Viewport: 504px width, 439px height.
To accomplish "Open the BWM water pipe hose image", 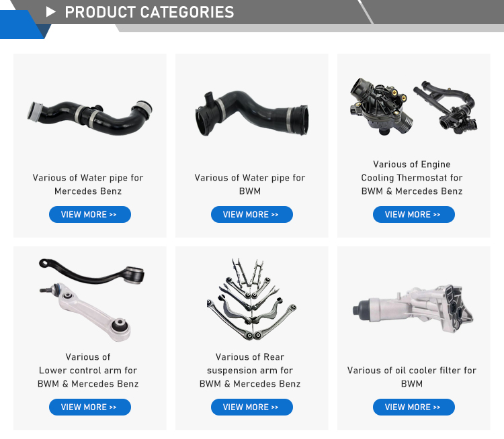I will [252, 113].
